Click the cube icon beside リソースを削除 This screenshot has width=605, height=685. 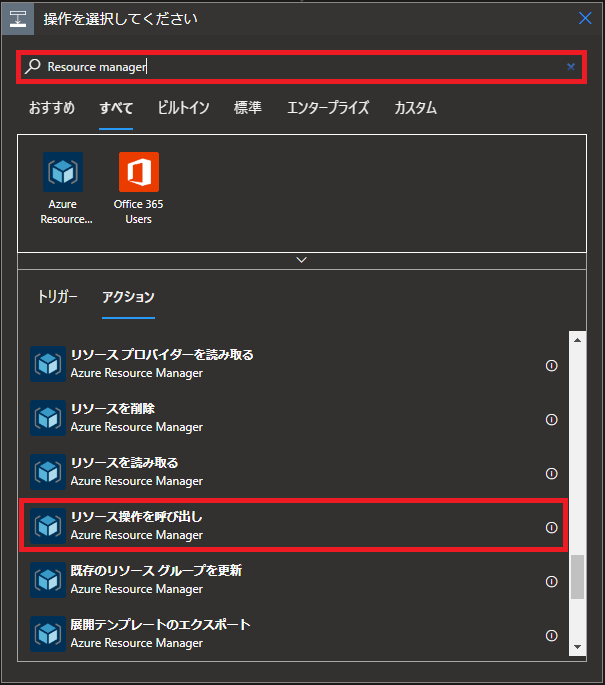pyautogui.click(x=48, y=418)
